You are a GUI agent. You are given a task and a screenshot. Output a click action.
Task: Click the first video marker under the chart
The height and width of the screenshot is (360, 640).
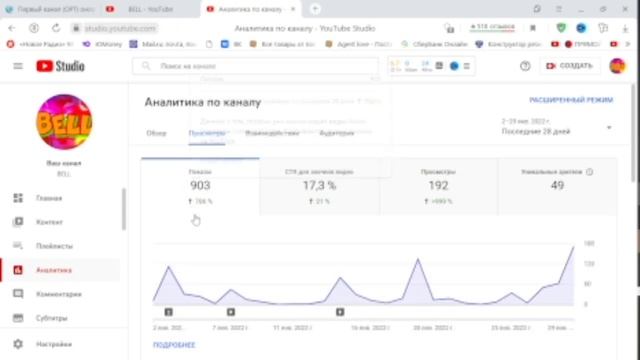point(169,312)
